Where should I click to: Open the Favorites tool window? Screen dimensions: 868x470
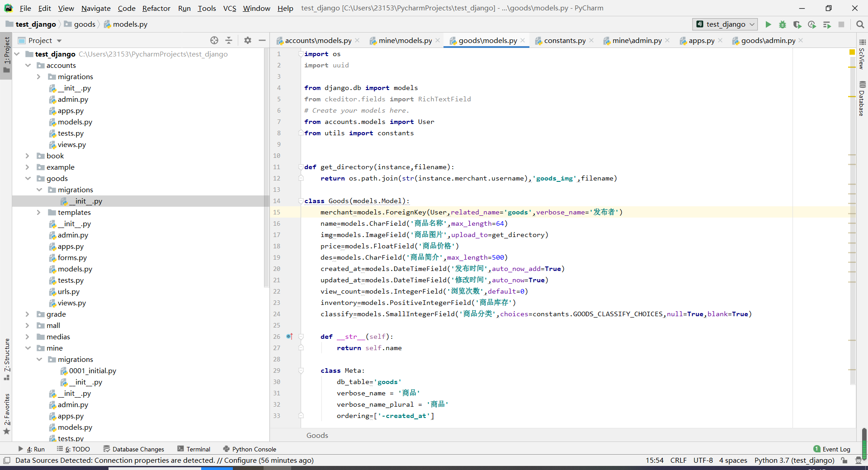pyautogui.click(x=6, y=413)
